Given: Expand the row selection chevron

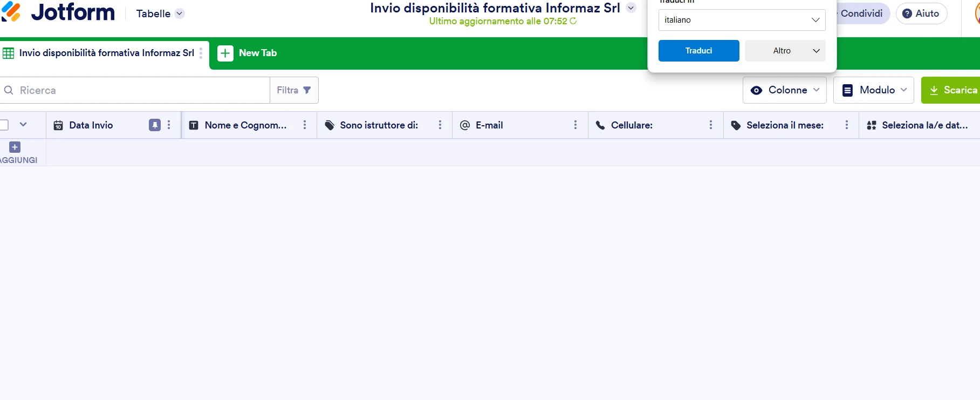Looking at the screenshot, I should tap(23, 125).
